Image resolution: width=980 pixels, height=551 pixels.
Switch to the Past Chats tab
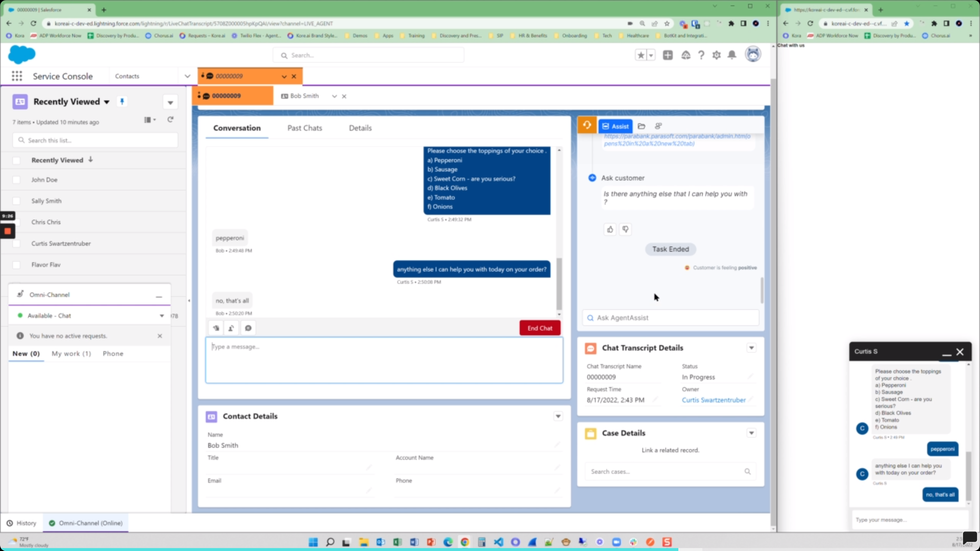coord(305,128)
